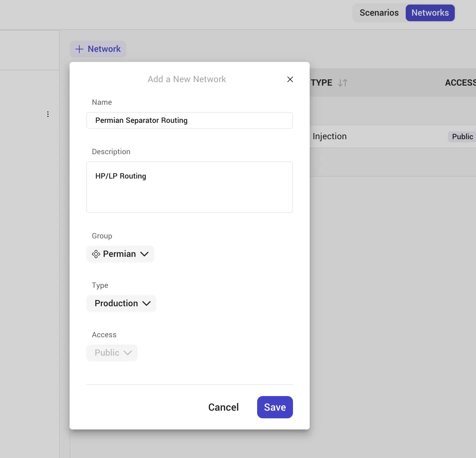Screen dimensions: 476x458
Task: Click the Public access badge in the table
Action: point(462,136)
